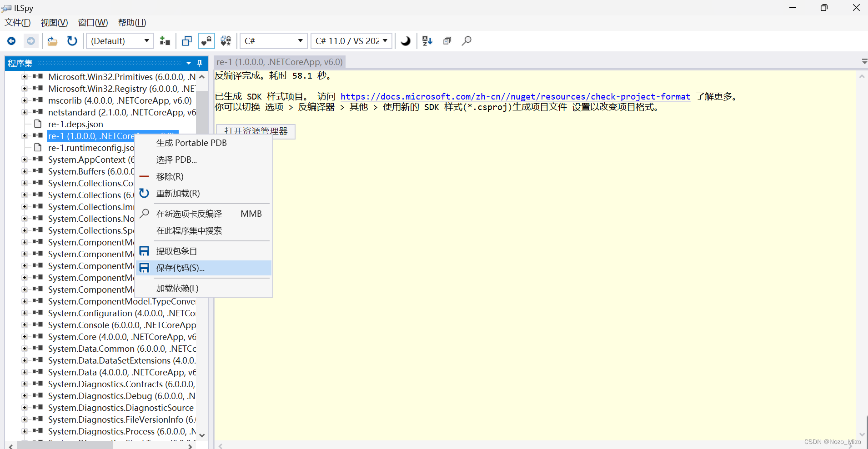
Task: Expand the re-1 assembly node
Action: point(24,136)
